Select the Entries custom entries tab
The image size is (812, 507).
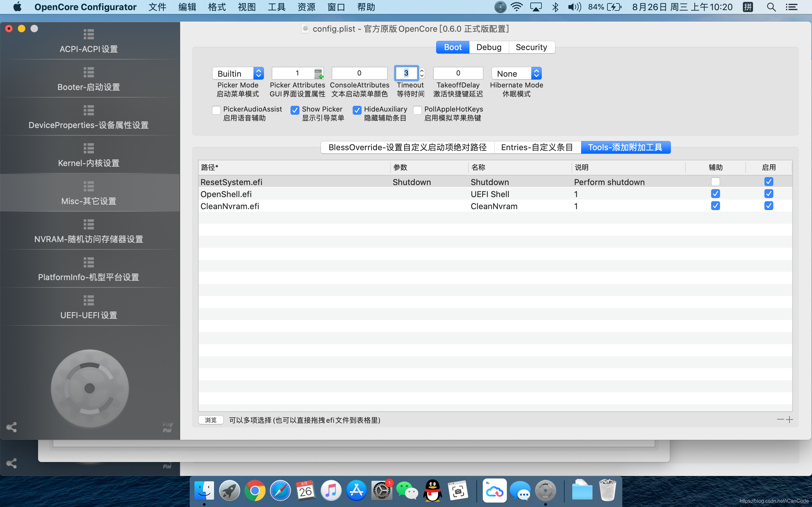tap(537, 147)
